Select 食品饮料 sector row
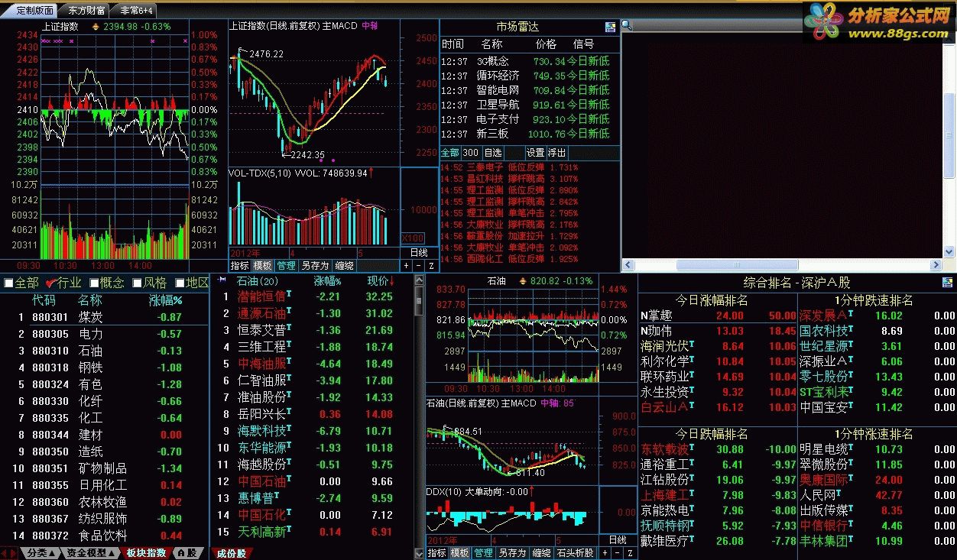957x560 pixels. (105, 536)
